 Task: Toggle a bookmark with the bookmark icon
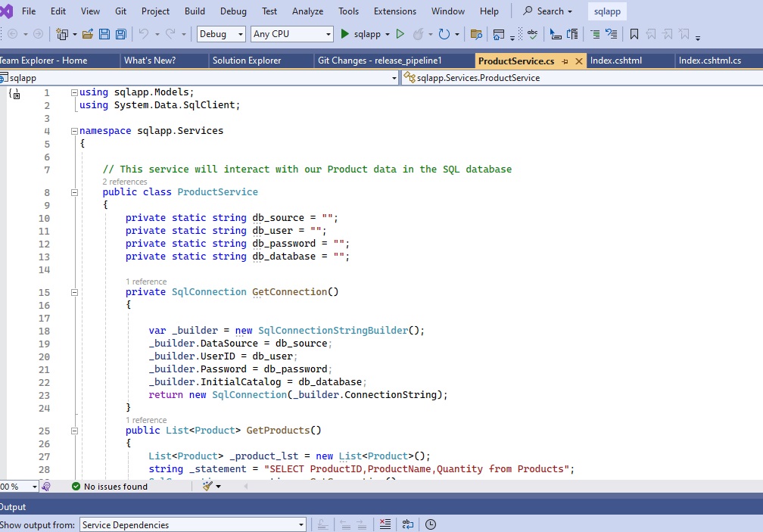tap(634, 34)
